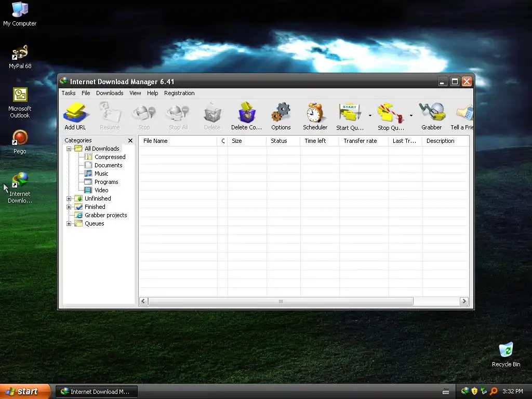The height and width of the screenshot is (399, 532).
Task: Close the Categories panel with X
Action: (130, 140)
